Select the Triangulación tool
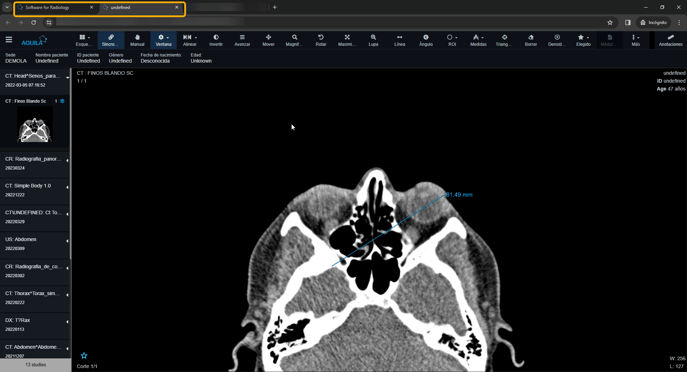 [x=504, y=40]
